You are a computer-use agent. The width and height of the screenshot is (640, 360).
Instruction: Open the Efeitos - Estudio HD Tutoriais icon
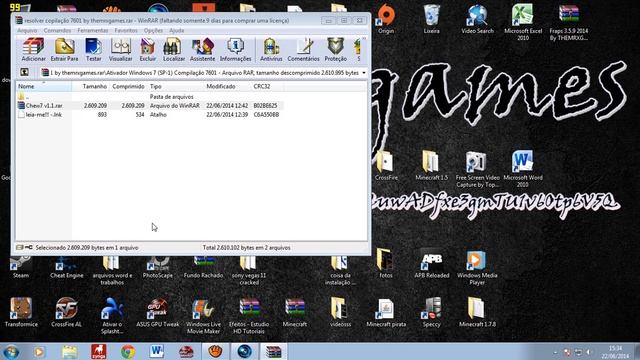click(x=249, y=316)
